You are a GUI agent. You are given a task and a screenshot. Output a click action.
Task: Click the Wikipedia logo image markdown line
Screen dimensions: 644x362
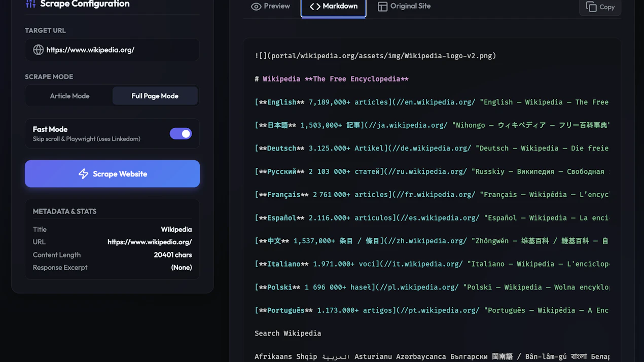click(x=375, y=56)
